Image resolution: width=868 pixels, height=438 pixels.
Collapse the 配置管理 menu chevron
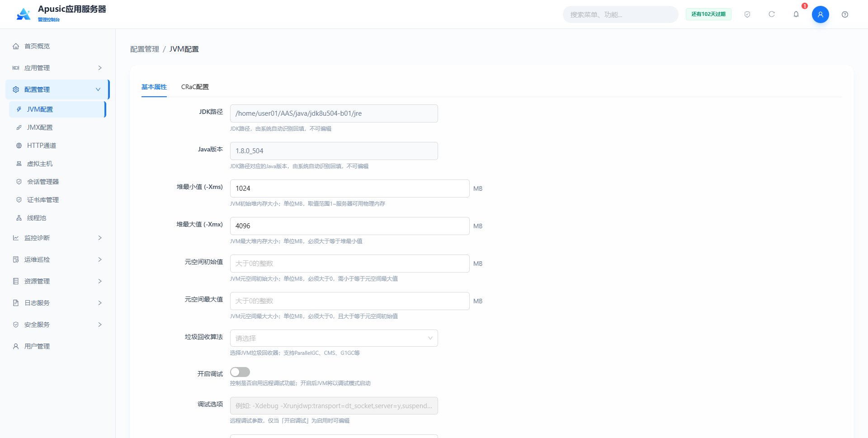click(x=98, y=89)
